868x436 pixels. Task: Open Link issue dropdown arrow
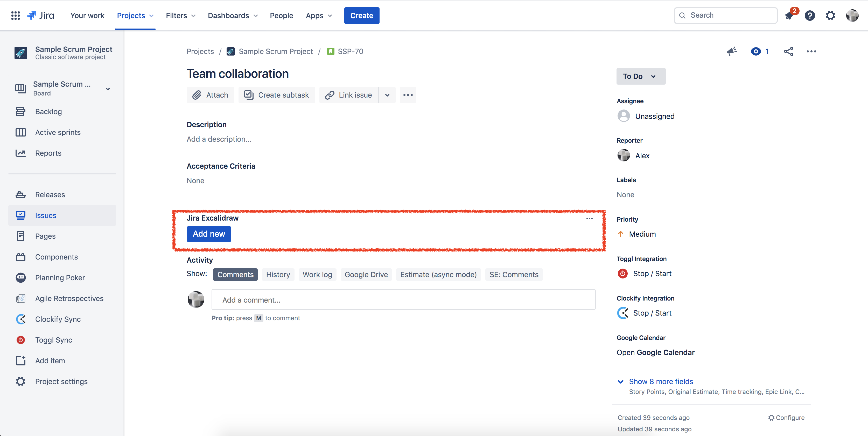(387, 95)
